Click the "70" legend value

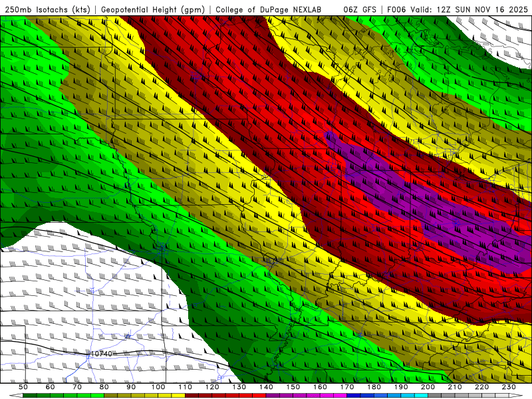(x=77, y=387)
